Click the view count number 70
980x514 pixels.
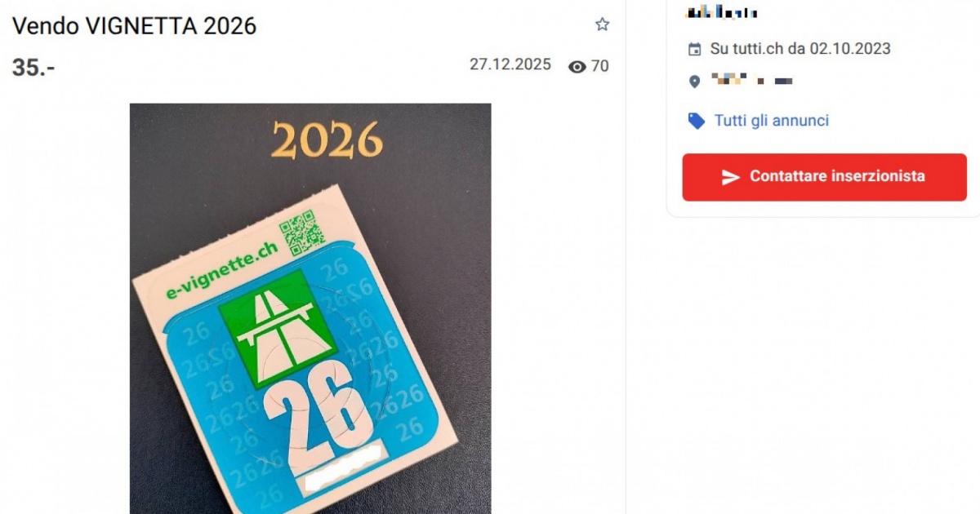(x=599, y=67)
